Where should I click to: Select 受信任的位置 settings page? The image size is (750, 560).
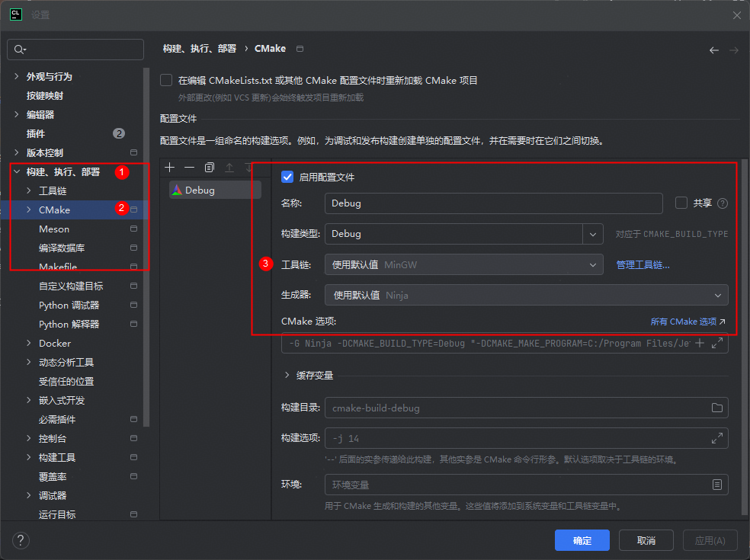point(66,382)
